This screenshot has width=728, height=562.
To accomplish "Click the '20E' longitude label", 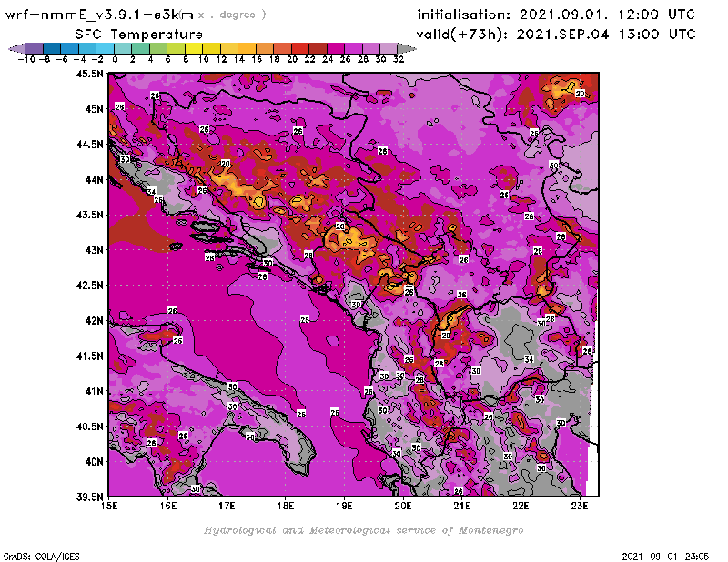I will [403, 506].
